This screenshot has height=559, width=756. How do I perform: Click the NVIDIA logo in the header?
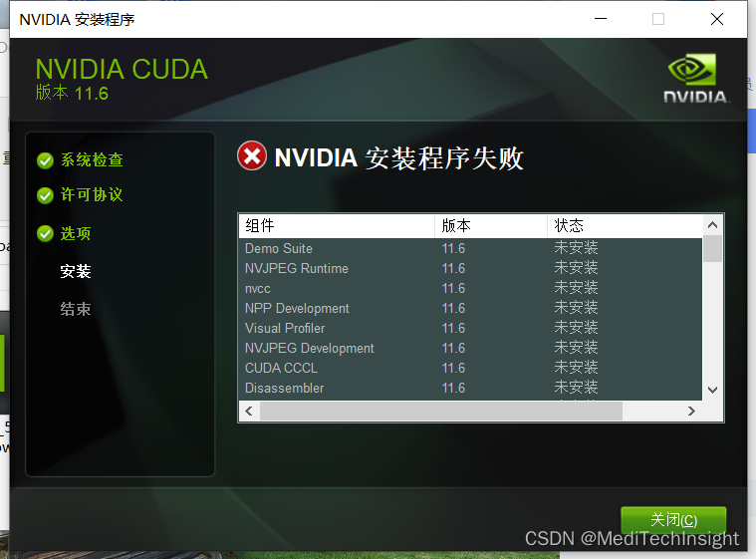695,78
